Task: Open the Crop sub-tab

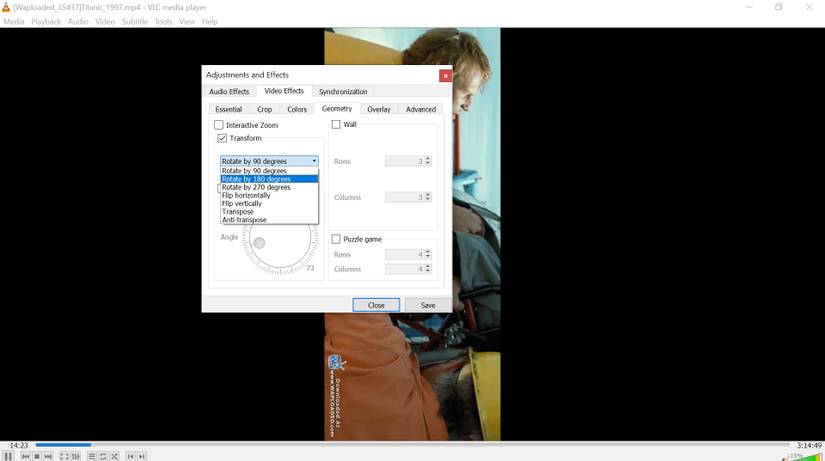Action: coord(265,109)
